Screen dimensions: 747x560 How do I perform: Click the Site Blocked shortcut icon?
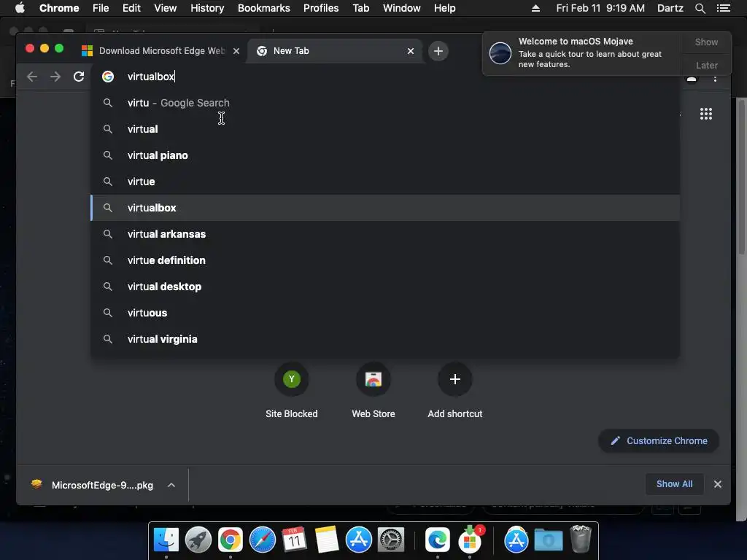(292, 379)
